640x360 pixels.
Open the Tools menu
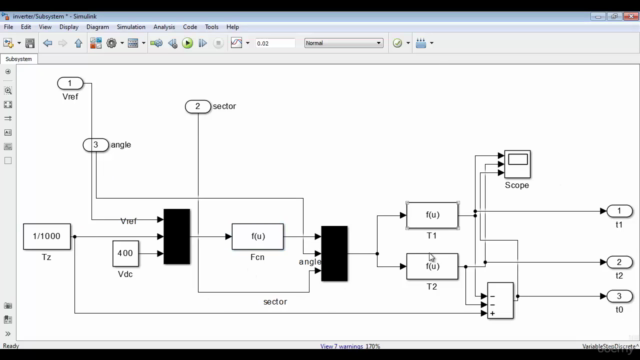coord(211,27)
